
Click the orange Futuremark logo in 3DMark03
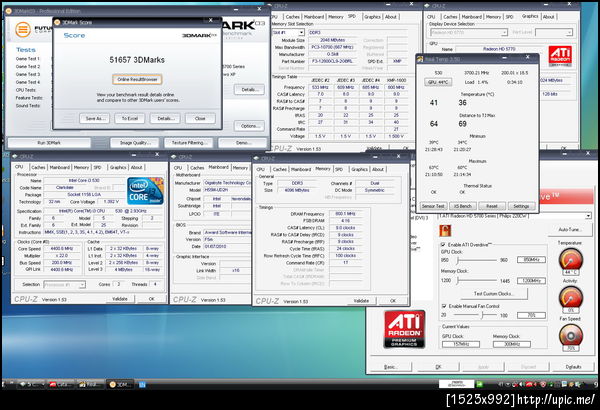tap(23, 29)
